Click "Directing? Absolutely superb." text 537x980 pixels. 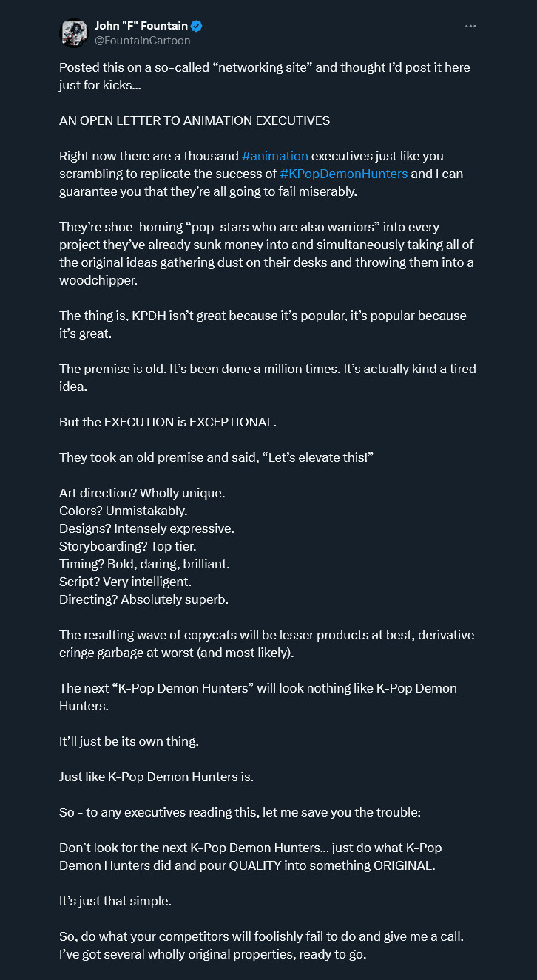143,599
